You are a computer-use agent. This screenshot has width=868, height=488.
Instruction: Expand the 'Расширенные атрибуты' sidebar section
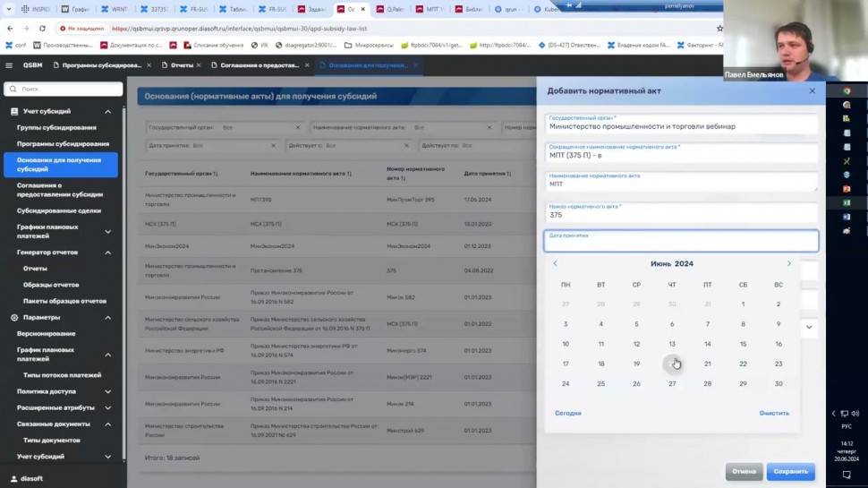[108, 407]
